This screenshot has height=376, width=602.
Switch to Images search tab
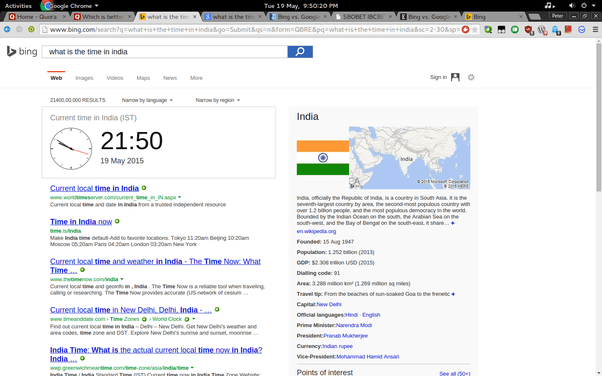[x=84, y=78]
